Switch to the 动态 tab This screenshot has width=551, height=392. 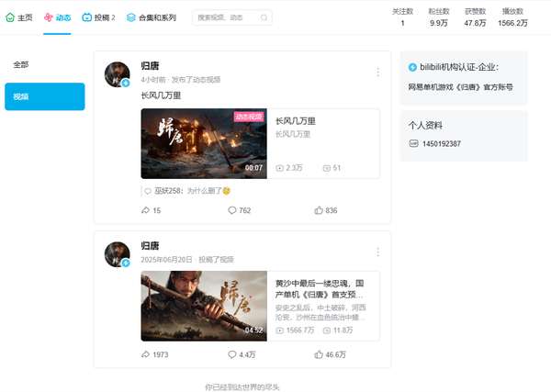click(57, 17)
